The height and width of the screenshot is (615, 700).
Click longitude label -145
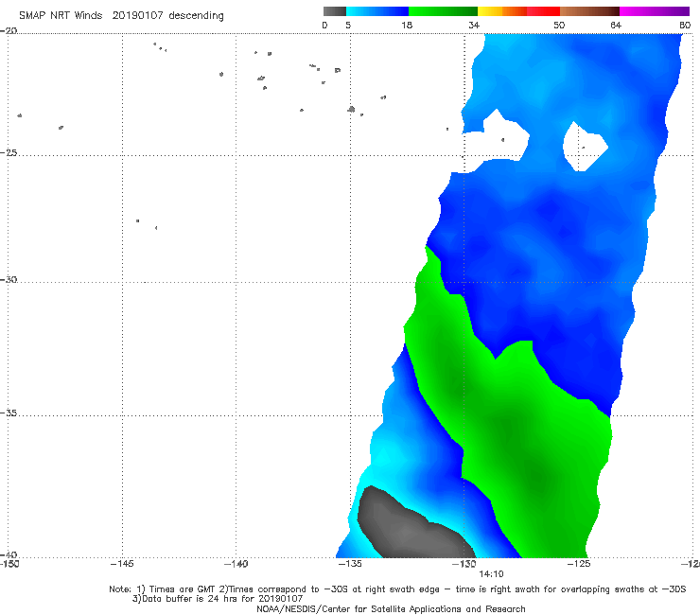click(122, 564)
